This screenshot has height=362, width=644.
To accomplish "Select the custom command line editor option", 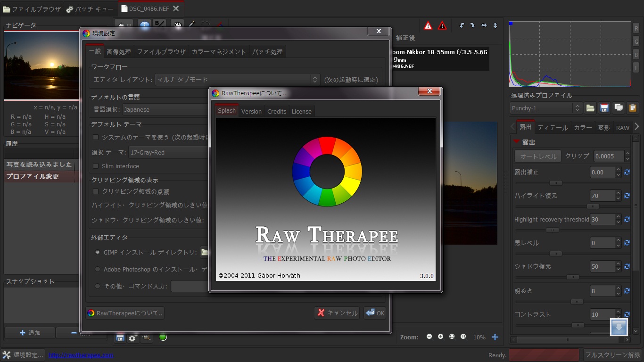I will [x=98, y=286].
